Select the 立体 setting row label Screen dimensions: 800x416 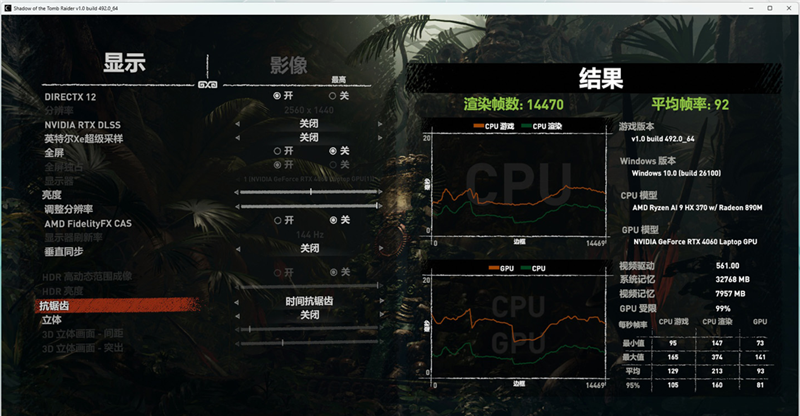(x=51, y=319)
